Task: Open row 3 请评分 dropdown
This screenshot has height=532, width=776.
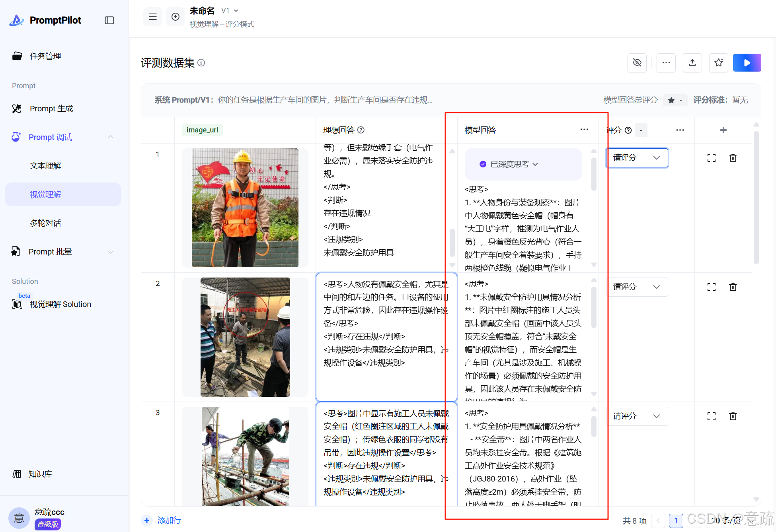Action: tap(637, 416)
